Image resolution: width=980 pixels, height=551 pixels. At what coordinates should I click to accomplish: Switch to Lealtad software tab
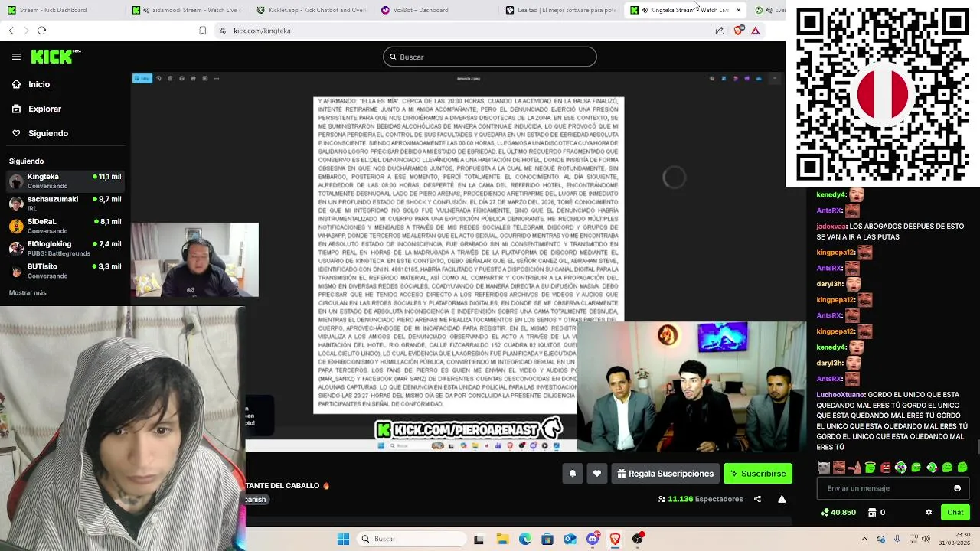(561, 10)
